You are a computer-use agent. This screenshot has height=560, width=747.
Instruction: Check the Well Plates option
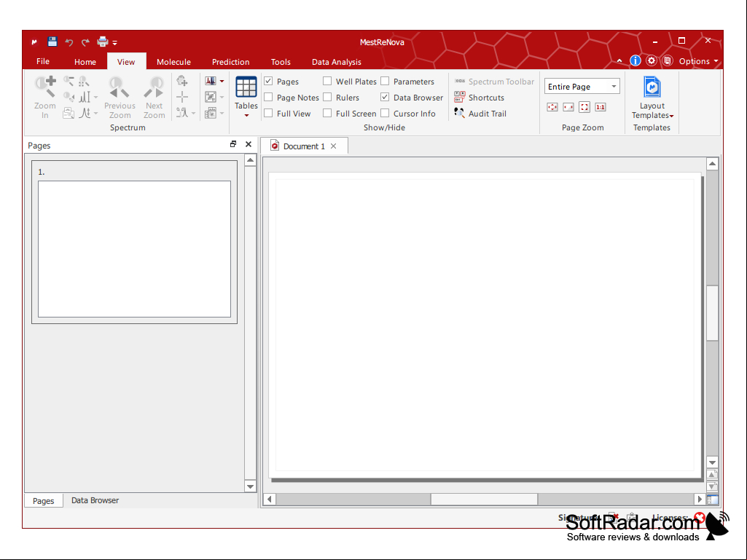(327, 82)
